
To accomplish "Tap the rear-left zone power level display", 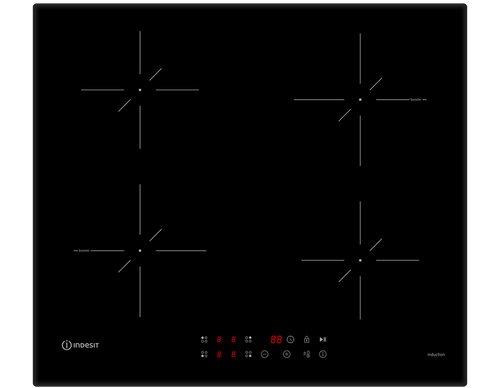I will [x=219, y=339].
